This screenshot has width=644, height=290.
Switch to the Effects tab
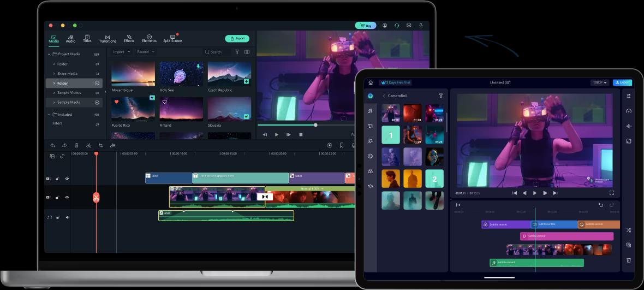[129, 39]
